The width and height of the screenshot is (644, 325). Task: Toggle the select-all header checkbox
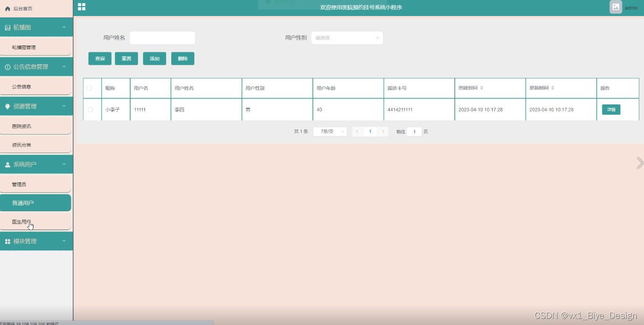coord(89,88)
